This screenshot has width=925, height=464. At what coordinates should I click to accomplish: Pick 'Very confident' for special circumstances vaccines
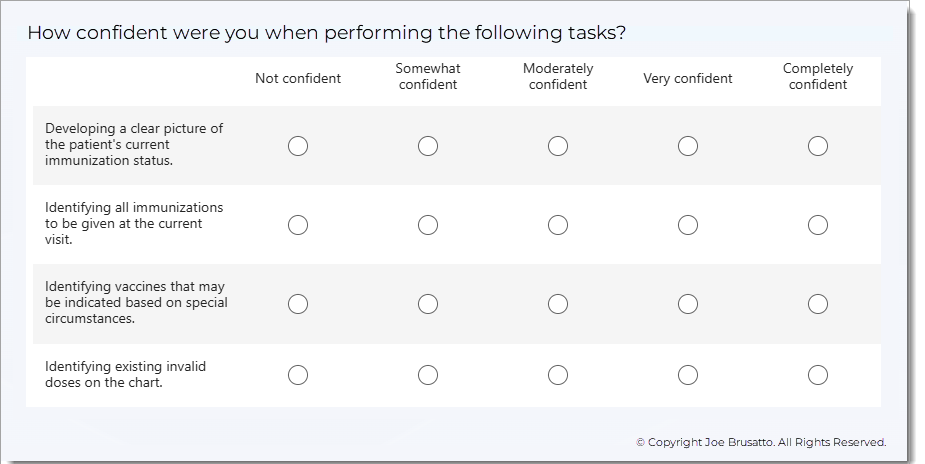[x=688, y=303]
